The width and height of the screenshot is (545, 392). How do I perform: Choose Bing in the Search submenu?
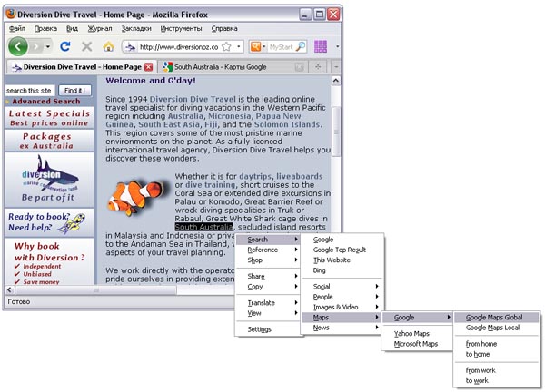(x=342, y=270)
